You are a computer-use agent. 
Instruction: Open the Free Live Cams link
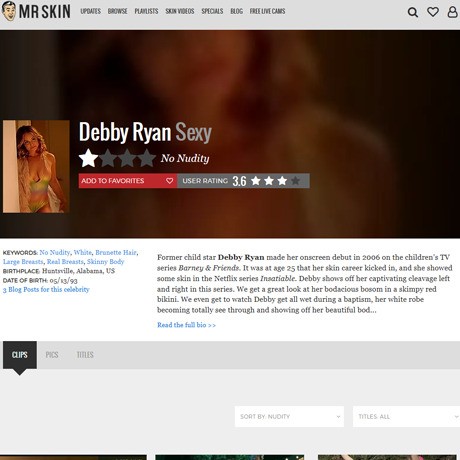(267, 11)
